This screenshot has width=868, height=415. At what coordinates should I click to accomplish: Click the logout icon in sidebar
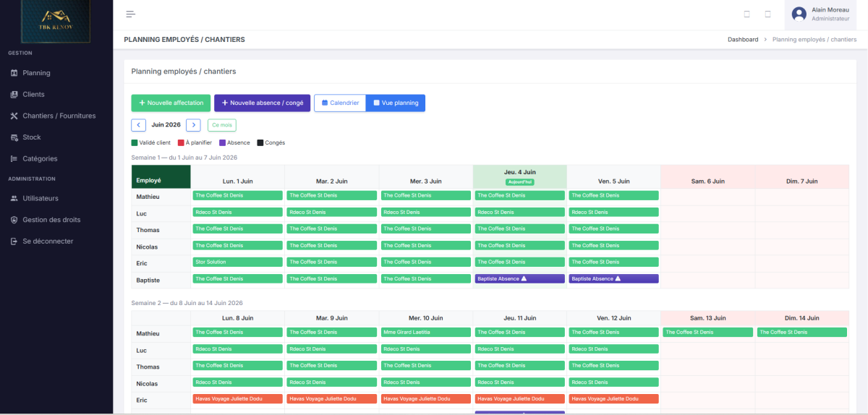click(x=14, y=241)
